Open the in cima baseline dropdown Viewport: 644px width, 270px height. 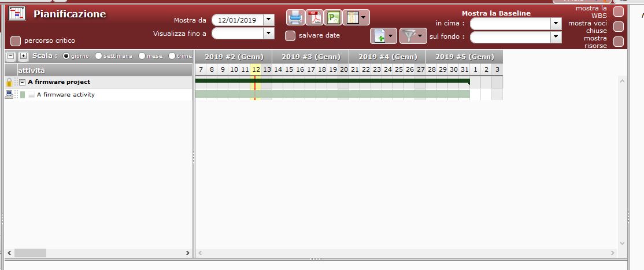[556, 24]
